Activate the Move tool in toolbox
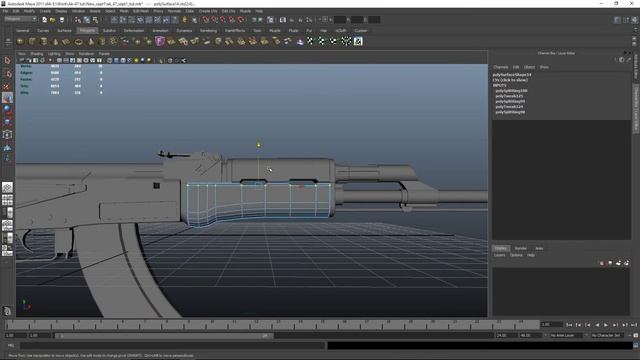 pyautogui.click(x=7, y=98)
